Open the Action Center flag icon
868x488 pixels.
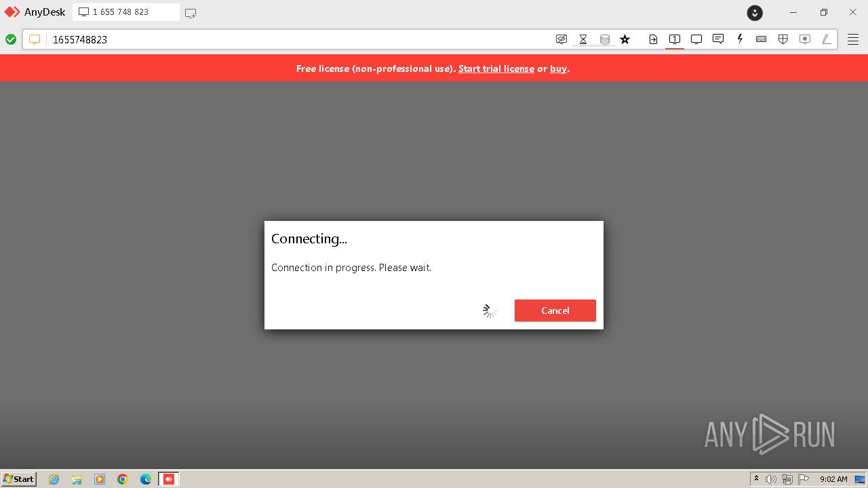pos(804,479)
